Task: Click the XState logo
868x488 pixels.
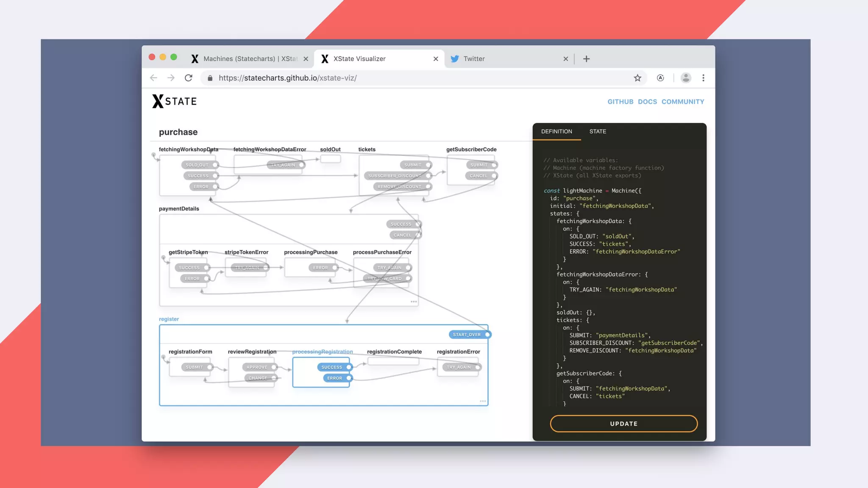Action: point(175,101)
